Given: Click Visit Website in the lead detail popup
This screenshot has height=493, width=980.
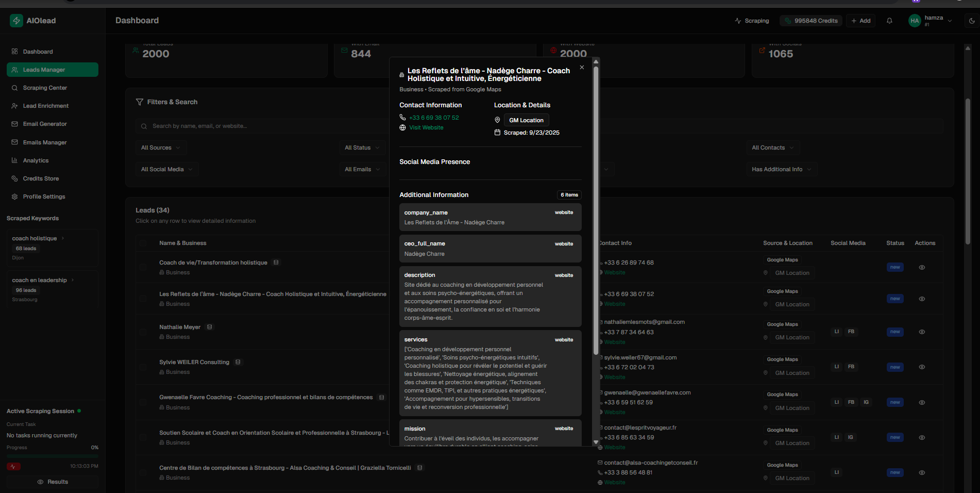Looking at the screenshot, I should coord(426,127).
